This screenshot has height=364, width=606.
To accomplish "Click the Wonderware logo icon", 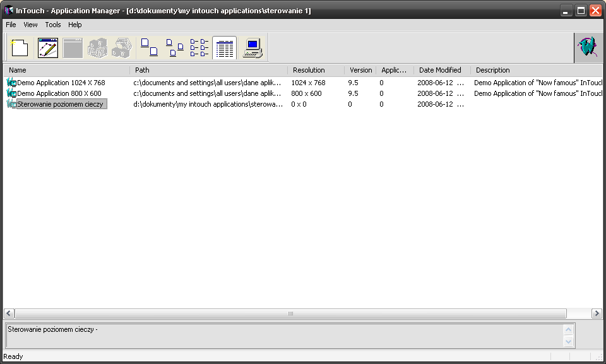I will 588,48.
